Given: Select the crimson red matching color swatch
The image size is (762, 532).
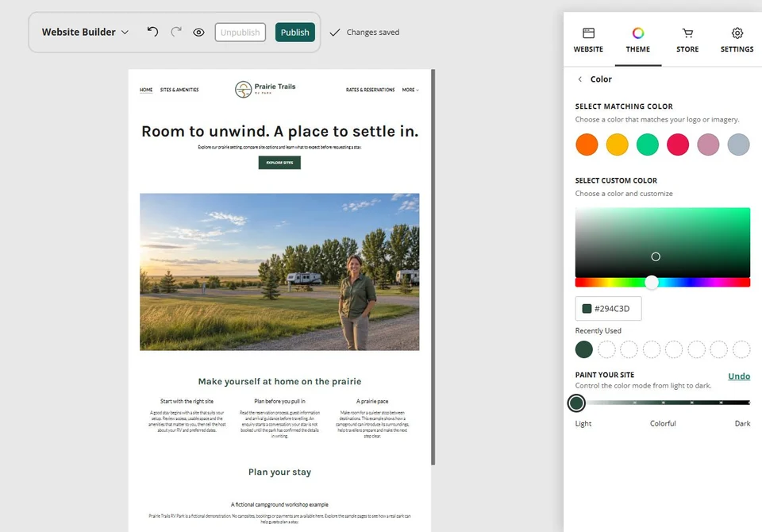Looking at the screenshot, I should click(x=678, y=145).
